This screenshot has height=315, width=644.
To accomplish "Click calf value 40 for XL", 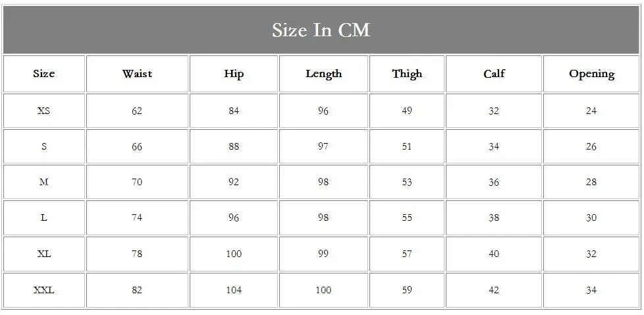I will [x=494, y=254].
